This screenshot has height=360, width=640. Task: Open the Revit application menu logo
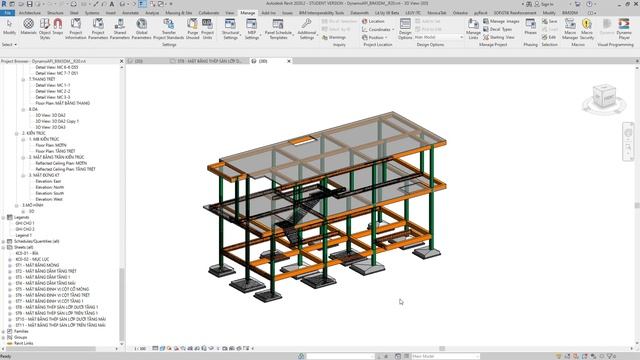[x=4, y=4]
